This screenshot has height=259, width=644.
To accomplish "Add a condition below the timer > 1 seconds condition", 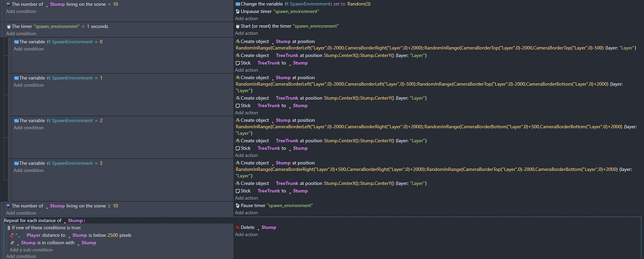I will click(x=21, y=34).
